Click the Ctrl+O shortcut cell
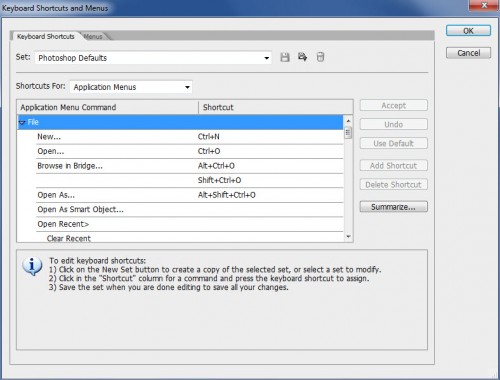The width and height of the screenshot is (500, 380). pos(209,151)
